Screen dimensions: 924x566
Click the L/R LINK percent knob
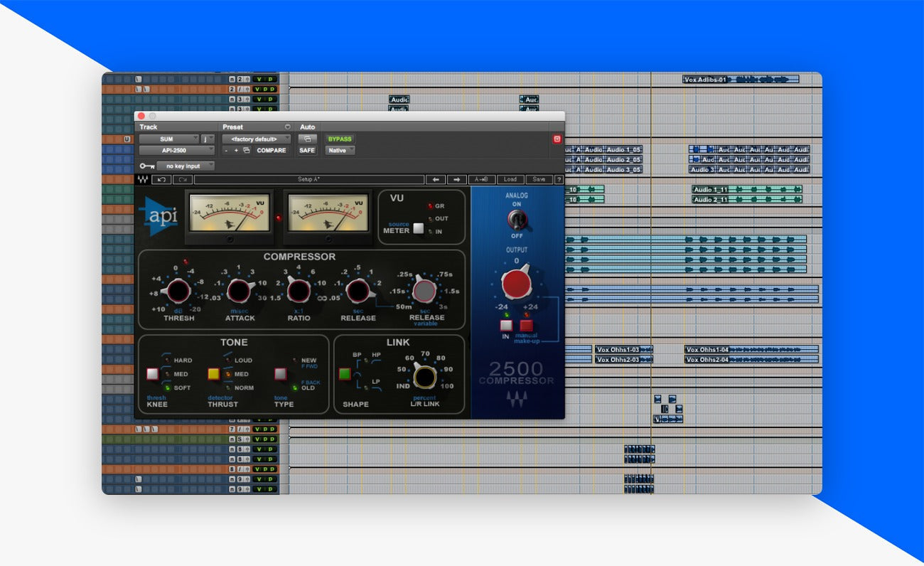click(425, 377)
